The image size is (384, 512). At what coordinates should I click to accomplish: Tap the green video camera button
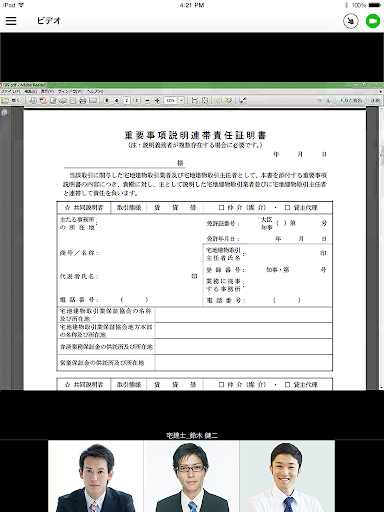(x=373, y=21)
